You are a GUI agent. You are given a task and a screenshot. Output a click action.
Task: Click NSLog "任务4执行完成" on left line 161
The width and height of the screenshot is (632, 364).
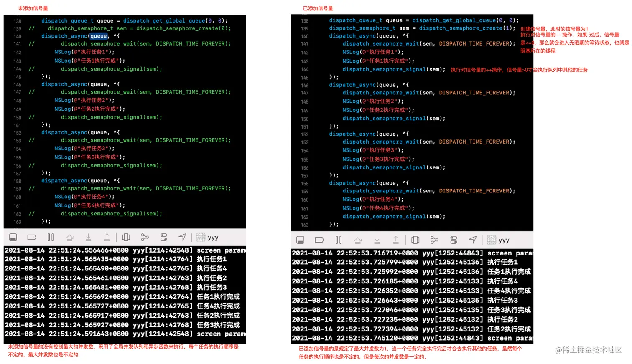[90, 205]
